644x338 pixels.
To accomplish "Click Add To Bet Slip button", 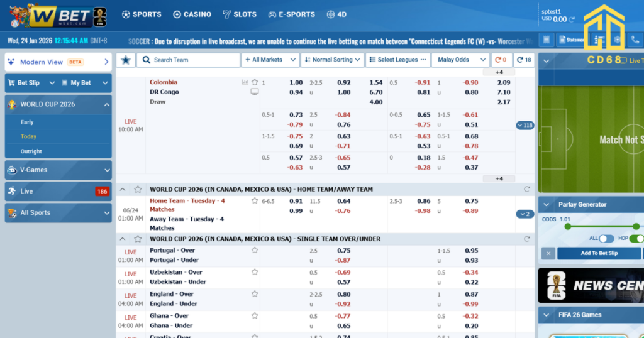I will coord(599,253).
